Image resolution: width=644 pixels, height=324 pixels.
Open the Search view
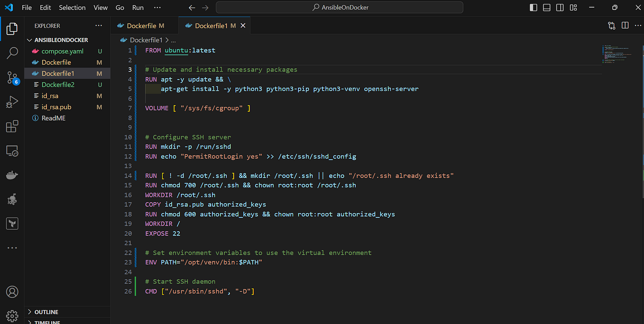[12, 53]
